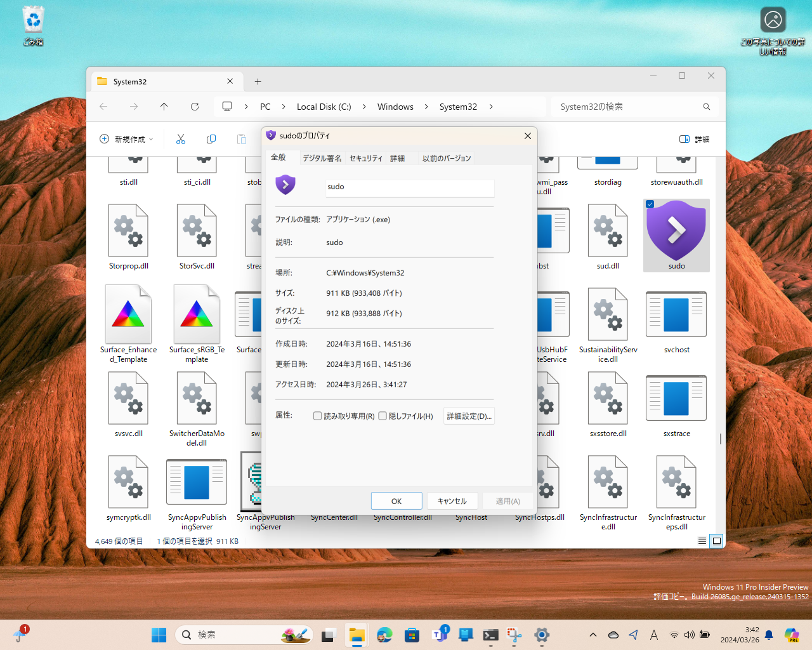Click the sudo file name field in properties
The image size is (812, 650).
[x=410, y=187]
